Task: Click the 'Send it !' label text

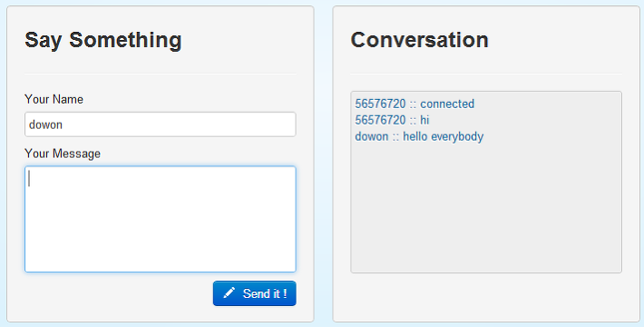Action: pos(265,293)
